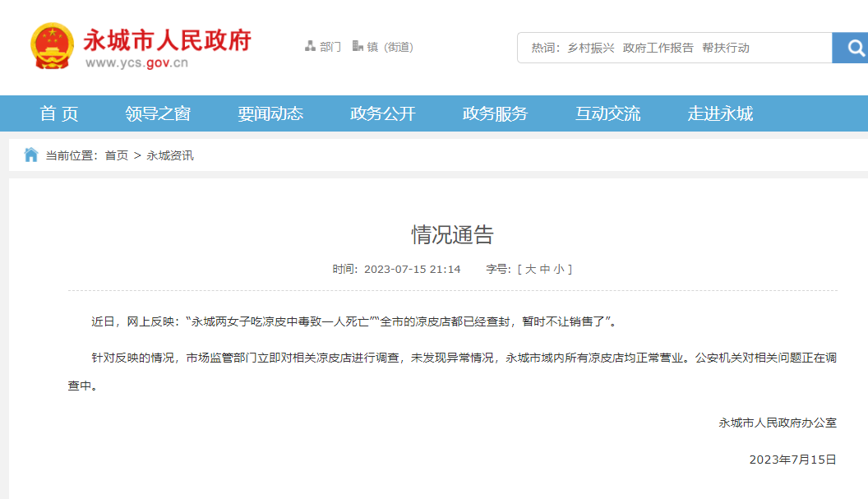Open the 要闻动态 menu item

(272, 113)
